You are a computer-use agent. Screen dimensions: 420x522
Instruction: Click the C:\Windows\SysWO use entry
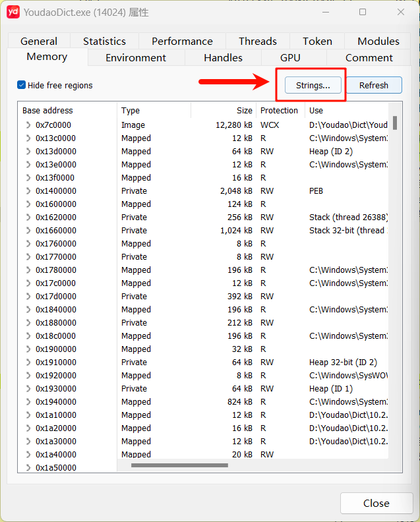pos(348,376)
